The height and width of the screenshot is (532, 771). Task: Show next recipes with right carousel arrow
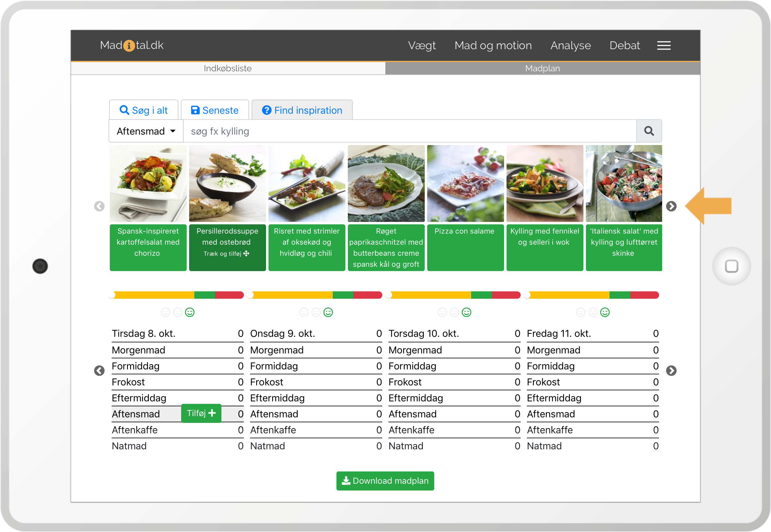pos(671,206)
